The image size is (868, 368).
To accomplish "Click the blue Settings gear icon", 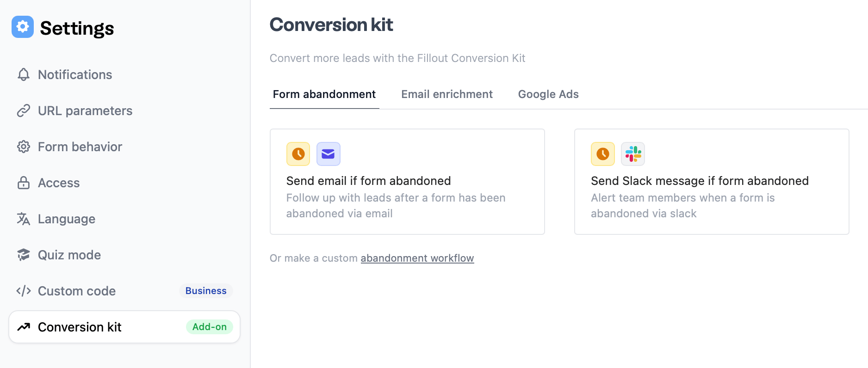I will [x=23, y=27].
